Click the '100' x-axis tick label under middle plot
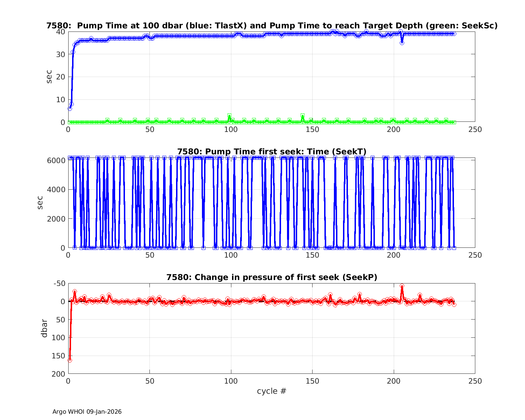Screen dimensions: 525x420 (x=231, y=255)
